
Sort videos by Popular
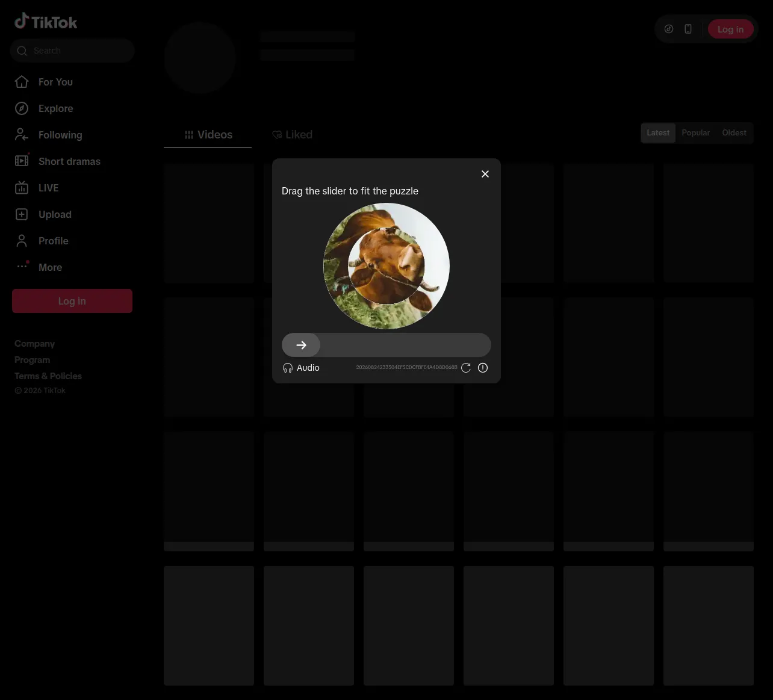(695, 133)
